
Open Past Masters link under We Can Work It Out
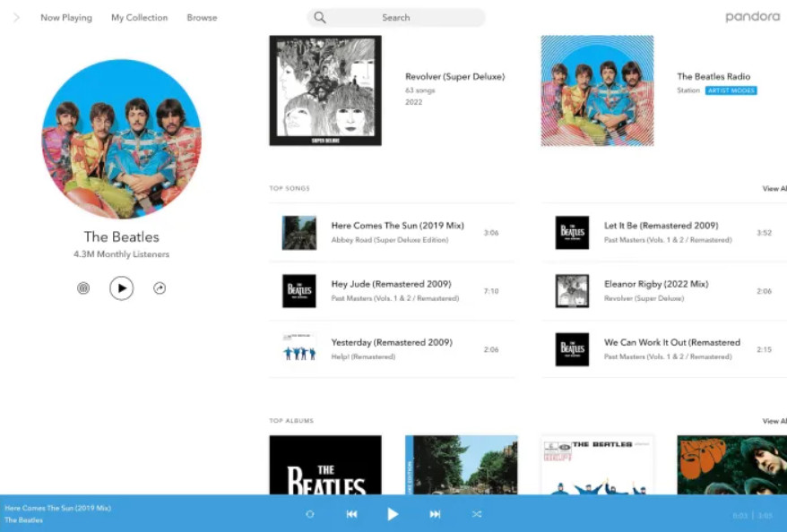[x=668, y=357]
